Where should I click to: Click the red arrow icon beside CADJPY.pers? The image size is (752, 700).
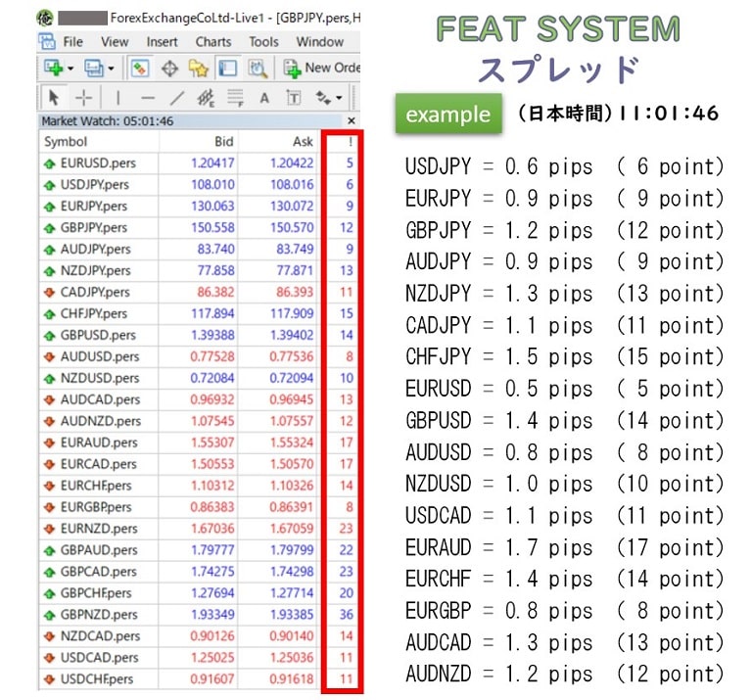[49, 293]
